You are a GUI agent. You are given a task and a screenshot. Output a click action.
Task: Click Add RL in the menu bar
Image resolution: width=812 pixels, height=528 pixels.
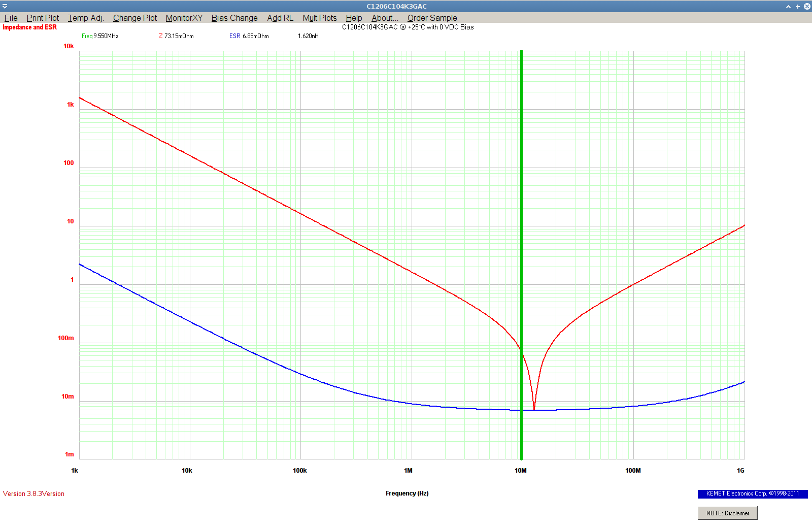tap(280, 18)
